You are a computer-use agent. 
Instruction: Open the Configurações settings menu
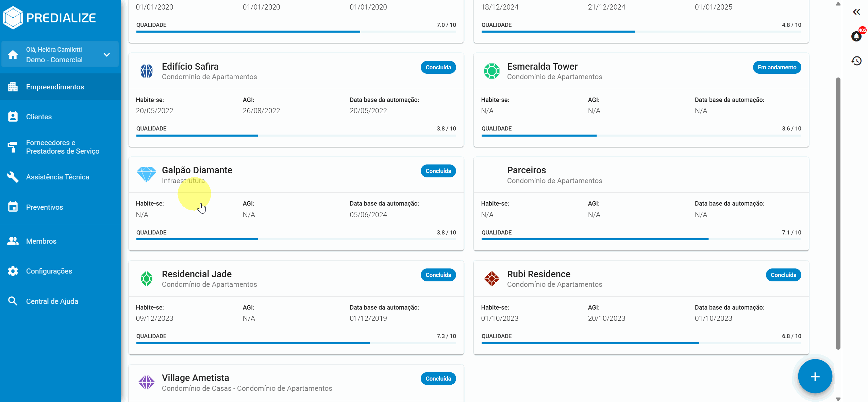point(49,271)
